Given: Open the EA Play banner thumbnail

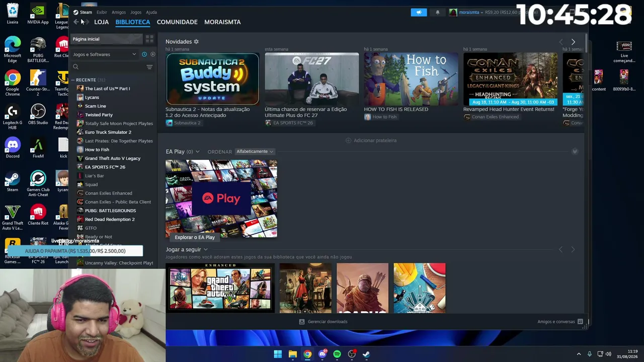Looking at the screenshot, I should [221, 198].
